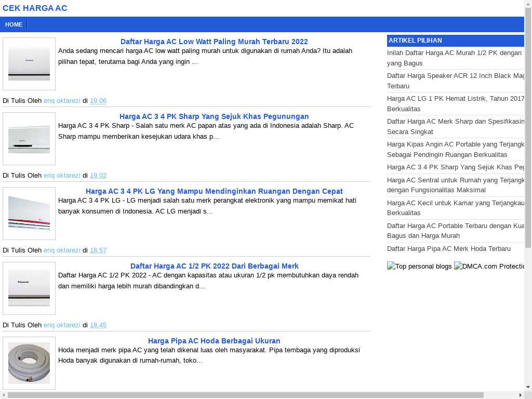Open author eriq oktarezi beside 19.02

tap(62, 176)
